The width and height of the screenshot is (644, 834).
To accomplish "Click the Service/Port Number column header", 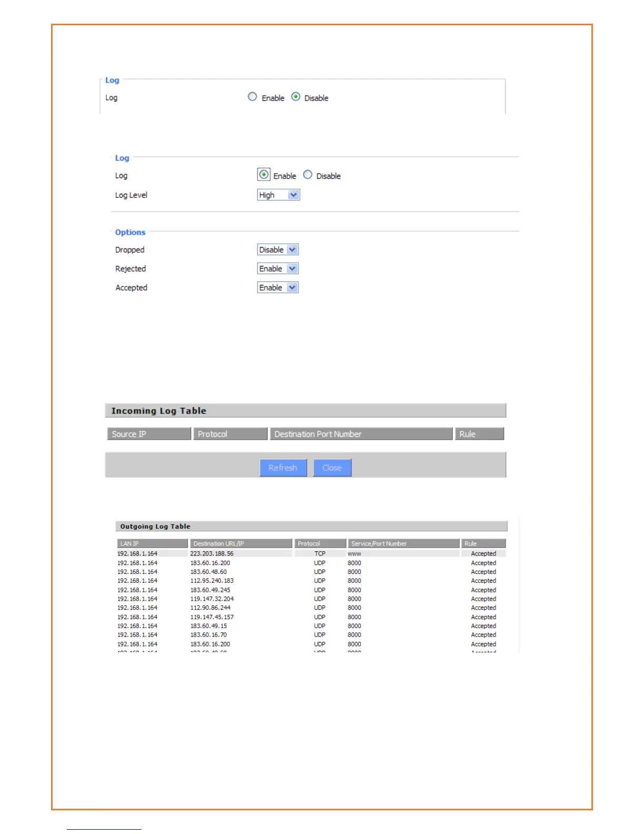I will (x=404, y=543).
